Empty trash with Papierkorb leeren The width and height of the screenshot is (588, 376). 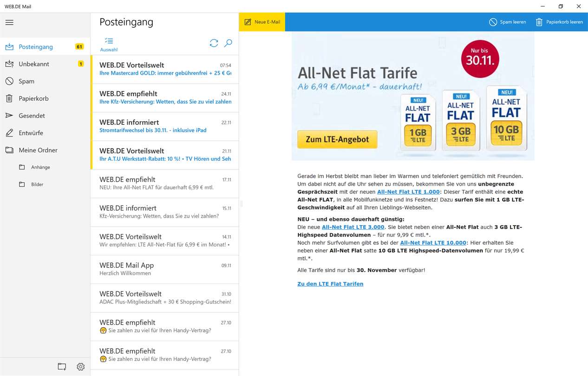coord(559,22)
